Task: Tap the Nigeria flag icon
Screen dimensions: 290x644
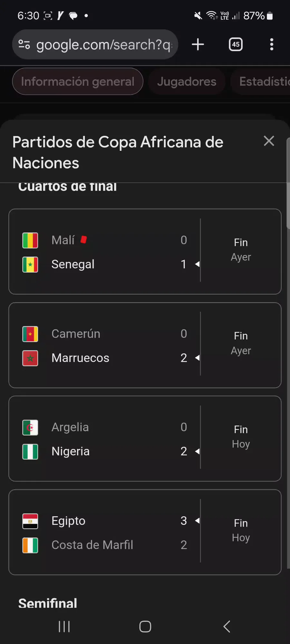Action: (x=30, y=452)
